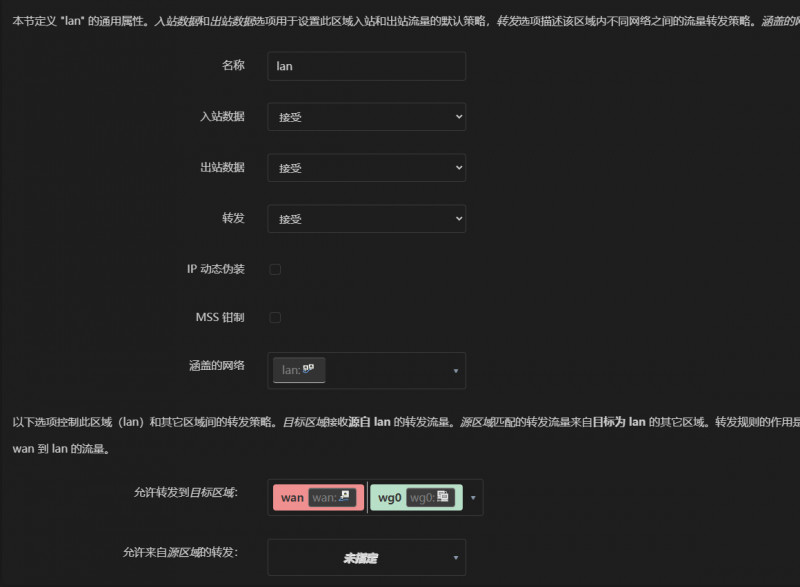
Task: Expand the 转发 policy dropdown
Action: 366,219
